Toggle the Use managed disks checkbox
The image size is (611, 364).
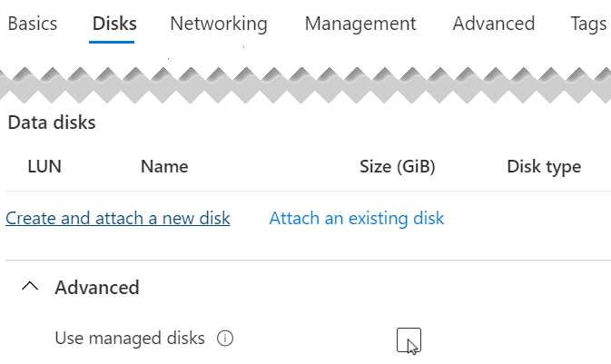coord(409,339)
